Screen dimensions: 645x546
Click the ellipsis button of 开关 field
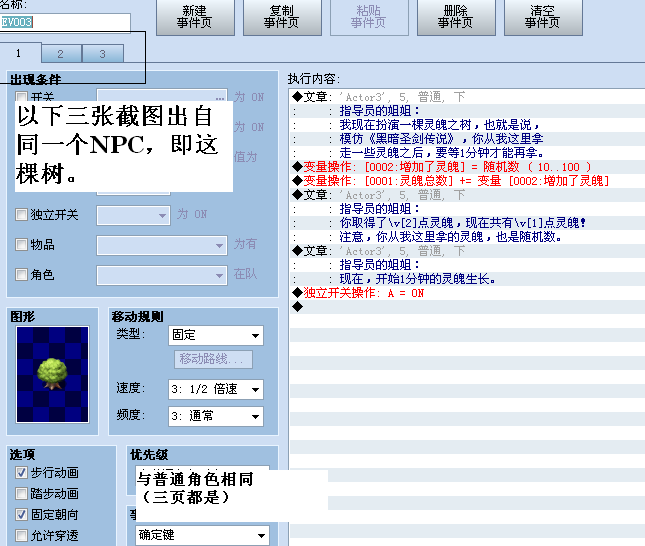[220, 97]
